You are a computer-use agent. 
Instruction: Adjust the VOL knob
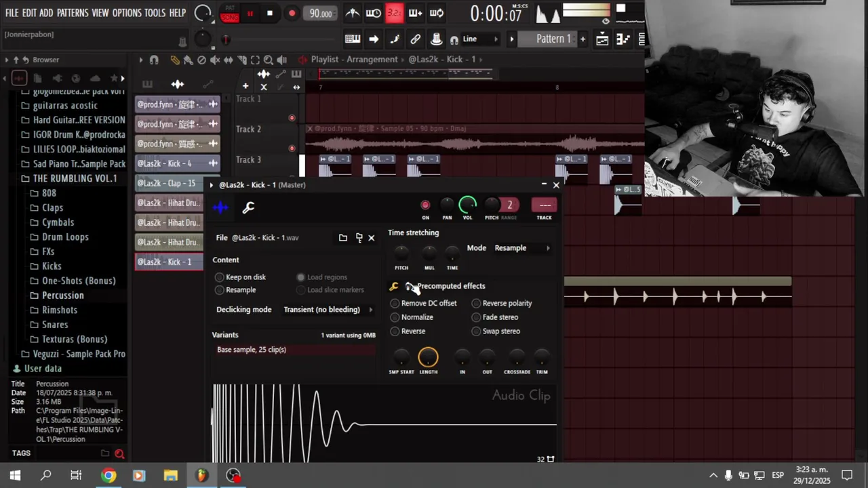pyautogui.click(x=467, y=205)
